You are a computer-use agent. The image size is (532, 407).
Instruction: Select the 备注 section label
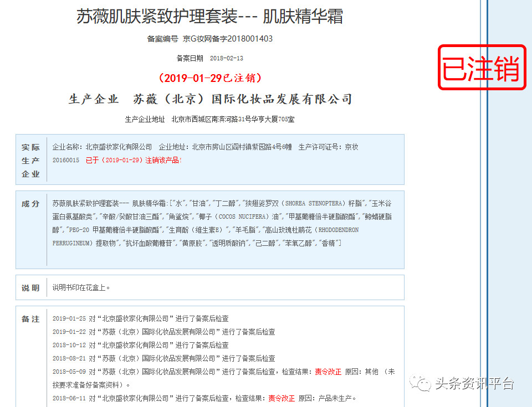[x=31, y=320]
